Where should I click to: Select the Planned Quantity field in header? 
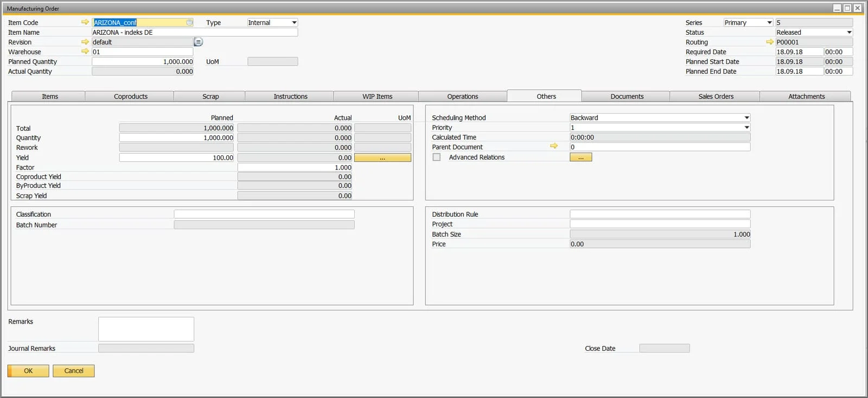142,61
